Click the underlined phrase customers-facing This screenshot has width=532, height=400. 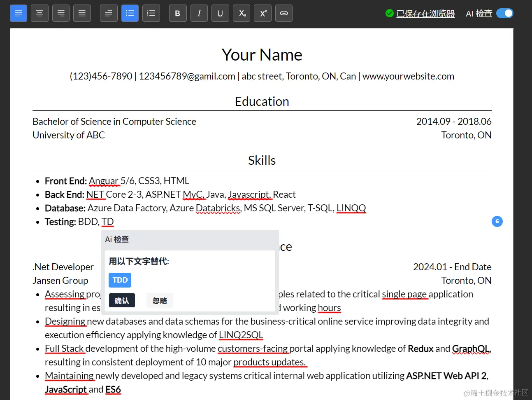click(253, 349)
